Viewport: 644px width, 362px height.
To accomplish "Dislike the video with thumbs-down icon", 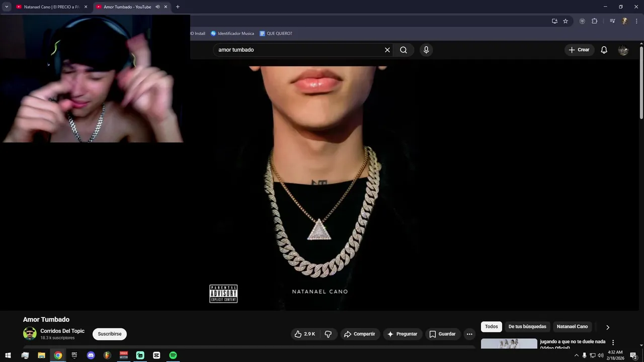I will (328, 334).
